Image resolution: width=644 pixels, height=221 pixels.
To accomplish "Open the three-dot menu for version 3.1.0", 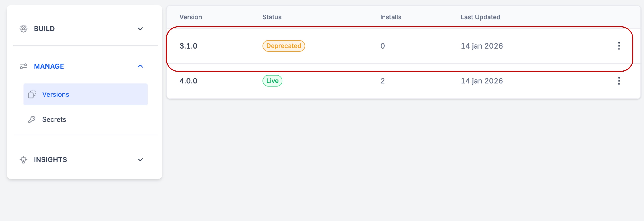I will pyautogui.click(x=619, y=46).
